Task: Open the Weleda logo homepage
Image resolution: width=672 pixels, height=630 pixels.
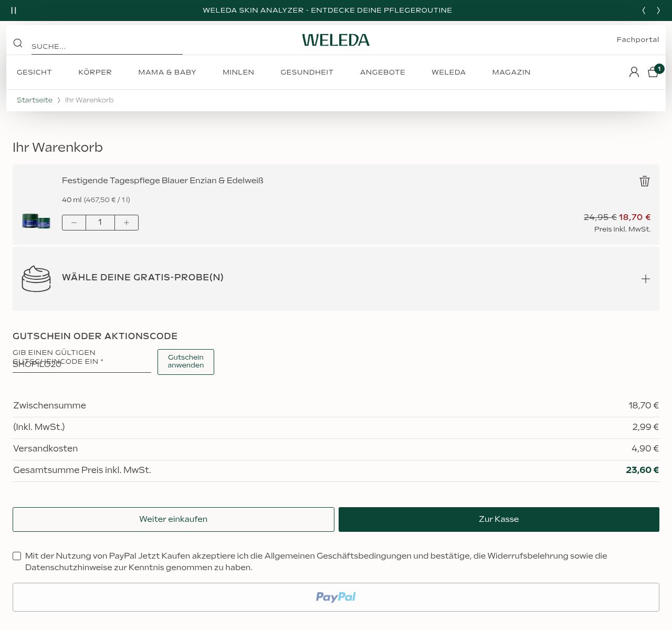Action: [x=336, y=40]
